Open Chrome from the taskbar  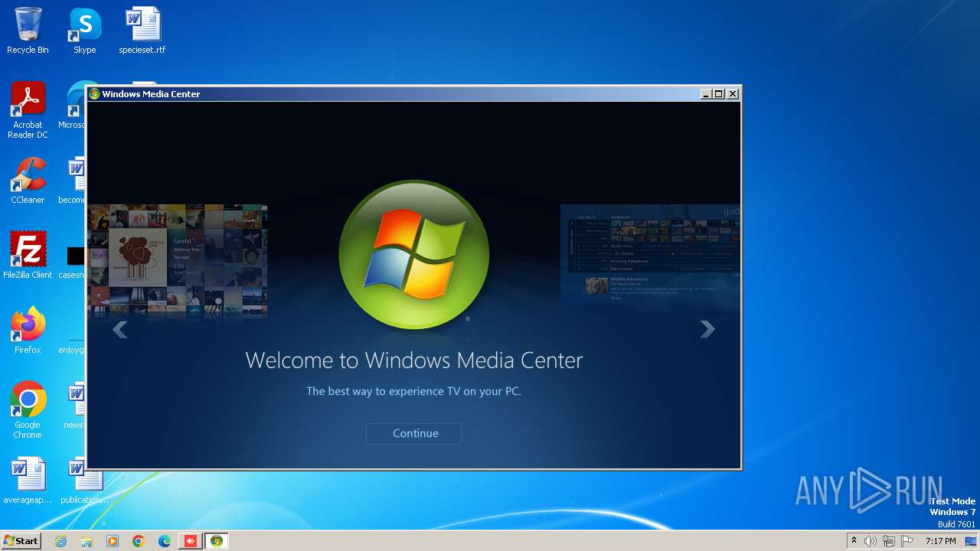click(139, 541)
